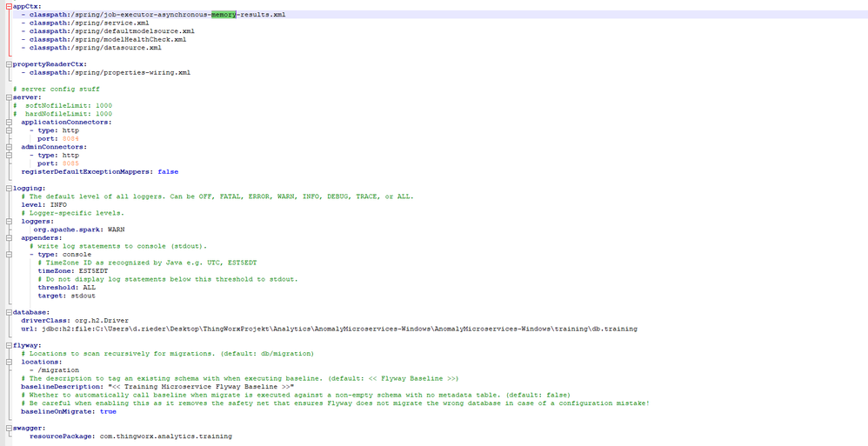
Task: Collapse the server section fold marker
Action: pos(9,97)
